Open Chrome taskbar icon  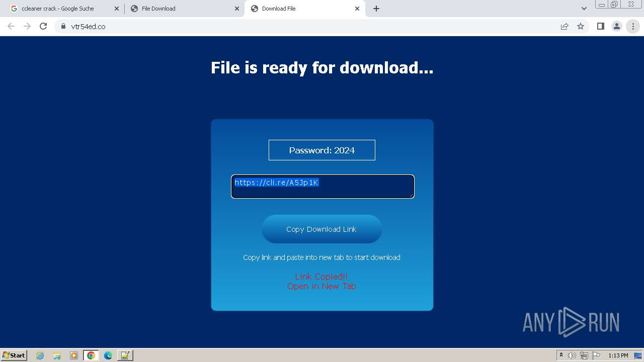click(x=91, y=355)
